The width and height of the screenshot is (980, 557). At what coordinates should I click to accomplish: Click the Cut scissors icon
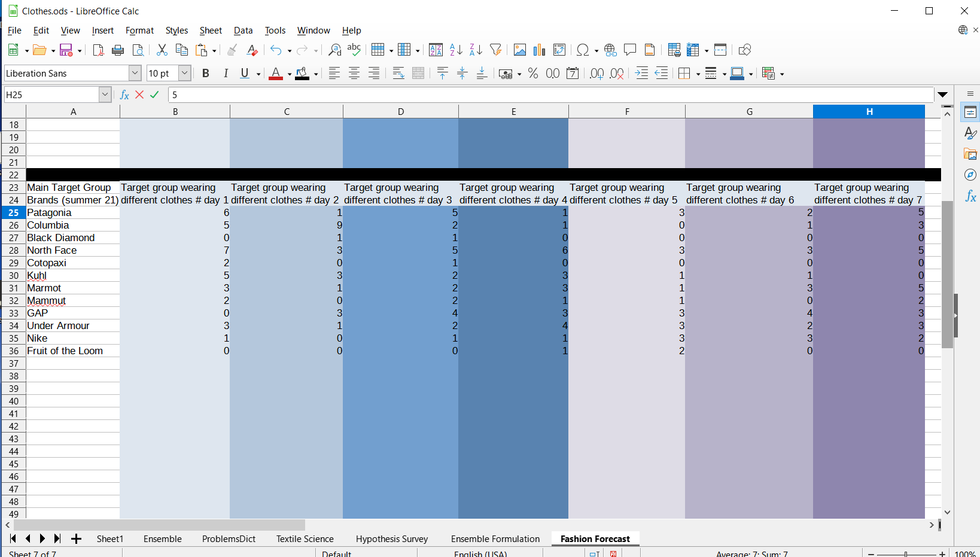point(162,50)
